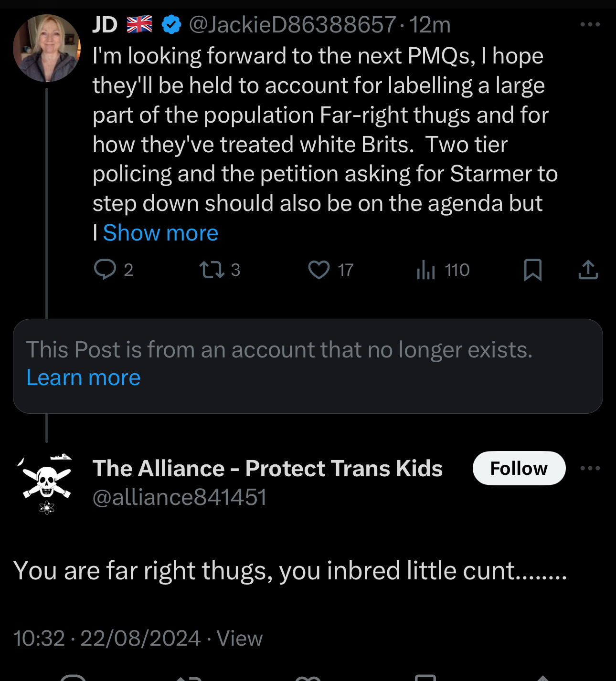Share JD's post
Viewport: 616px width, 681px height.
[x=588, y=270]
